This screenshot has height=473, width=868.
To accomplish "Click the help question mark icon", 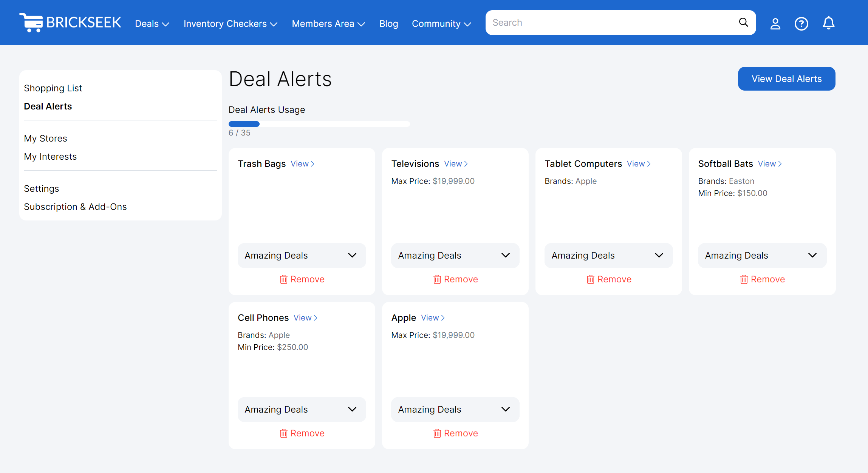I will (801, 23).
